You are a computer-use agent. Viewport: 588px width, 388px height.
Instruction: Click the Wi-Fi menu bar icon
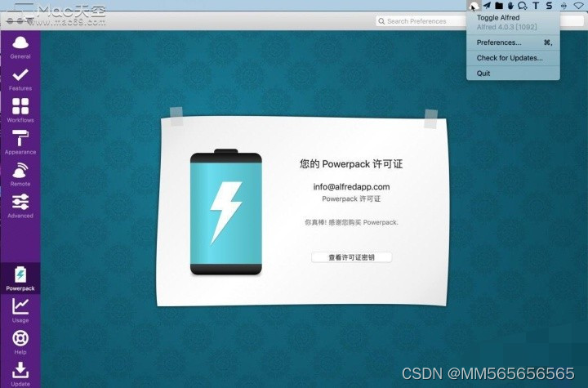click(x=580, y=5)
